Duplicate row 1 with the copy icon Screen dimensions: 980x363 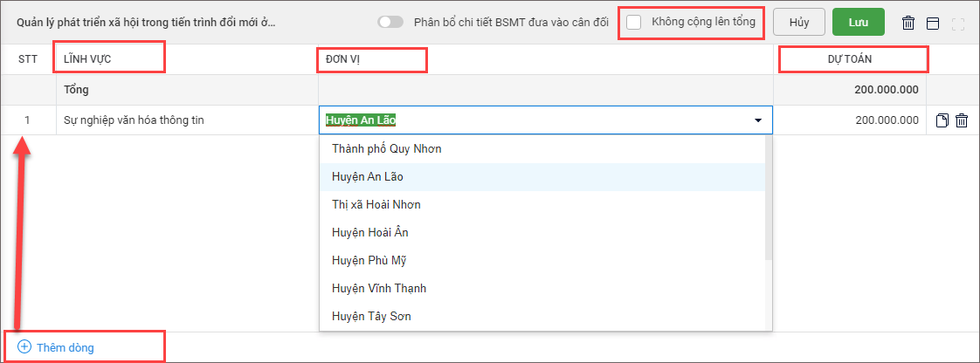pyautogui.click(x=942, y=121)
